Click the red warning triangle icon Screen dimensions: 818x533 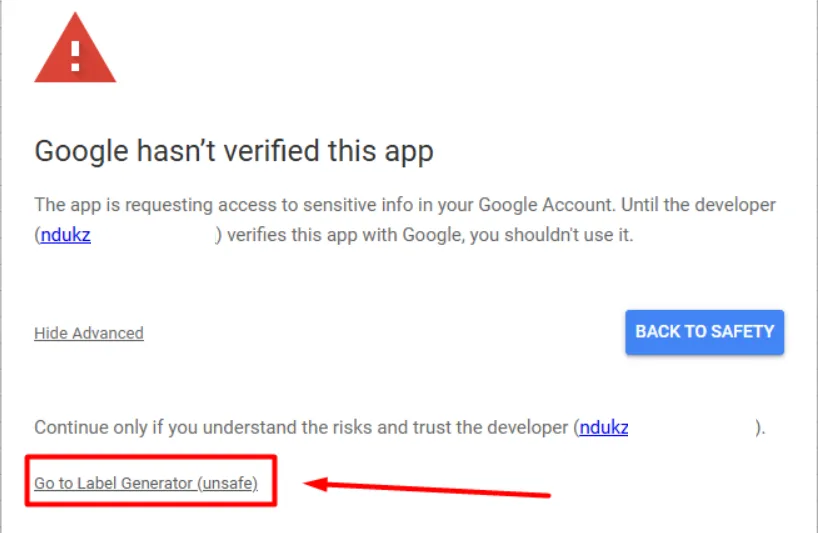(x=75, y=48)
